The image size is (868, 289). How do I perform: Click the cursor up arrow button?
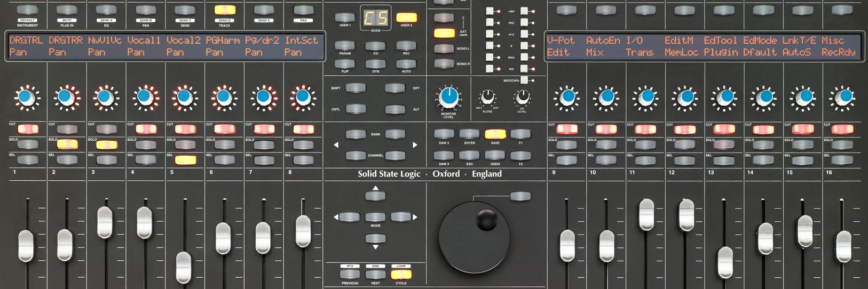pos(375,196)
